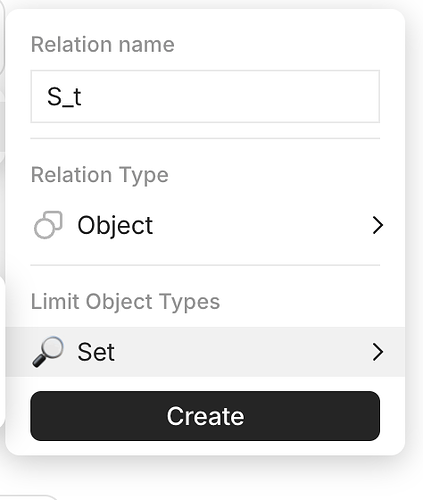Click the divider line below the name field
Viewport: 423px width, 500px height.
click(205, 138)
